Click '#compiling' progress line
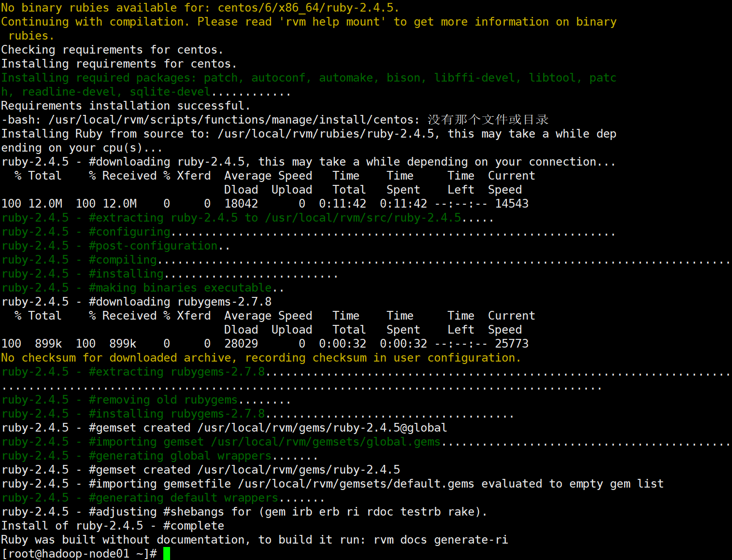The image size is (732, 560). [366, 259]
